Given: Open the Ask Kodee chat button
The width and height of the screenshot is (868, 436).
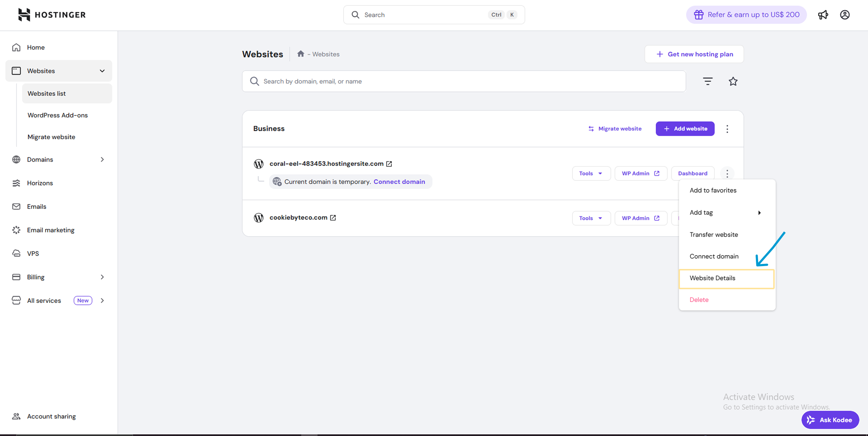Looking at the screenshot, I should pyautogui.click(x=830, y=420).
